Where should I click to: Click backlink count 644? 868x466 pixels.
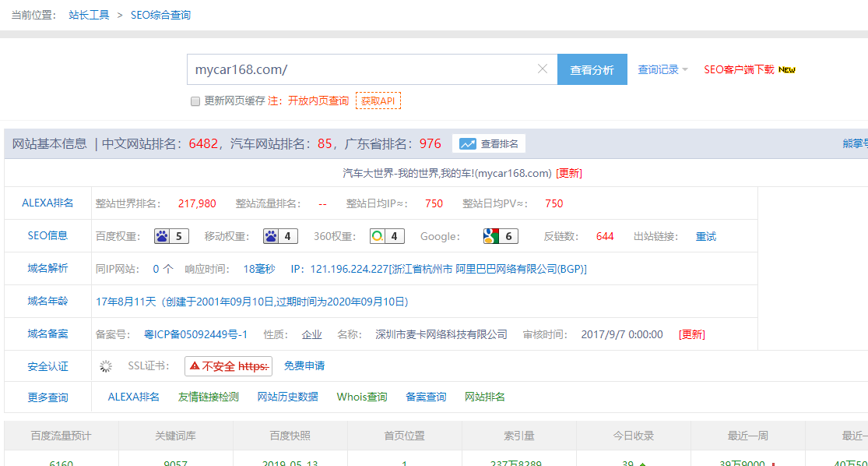coord(605,237)
